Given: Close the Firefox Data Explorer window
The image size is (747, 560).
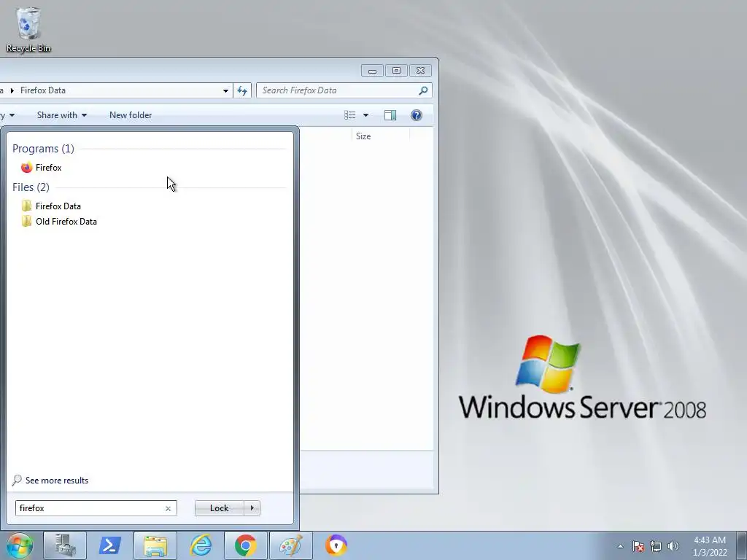Looking at the screenshot, I should click(421, 71).
